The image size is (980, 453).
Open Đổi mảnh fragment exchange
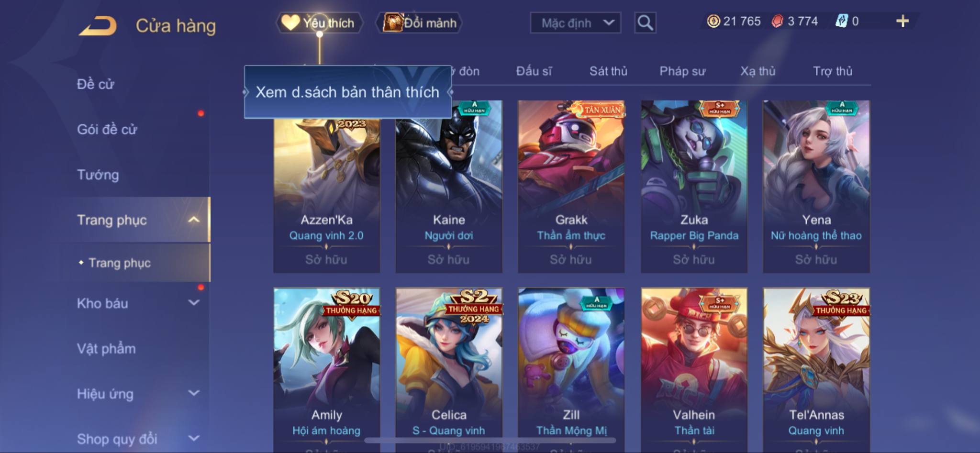click(419, 22)
